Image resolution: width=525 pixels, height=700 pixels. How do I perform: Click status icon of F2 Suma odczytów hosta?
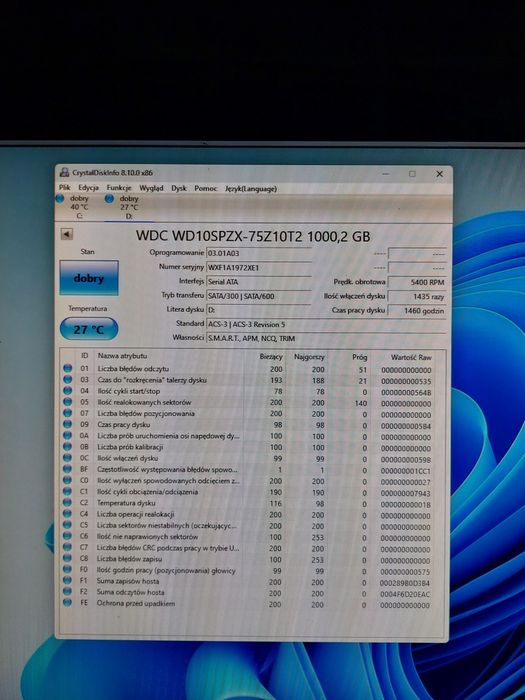pyautogui.click(x=67, y=591)
